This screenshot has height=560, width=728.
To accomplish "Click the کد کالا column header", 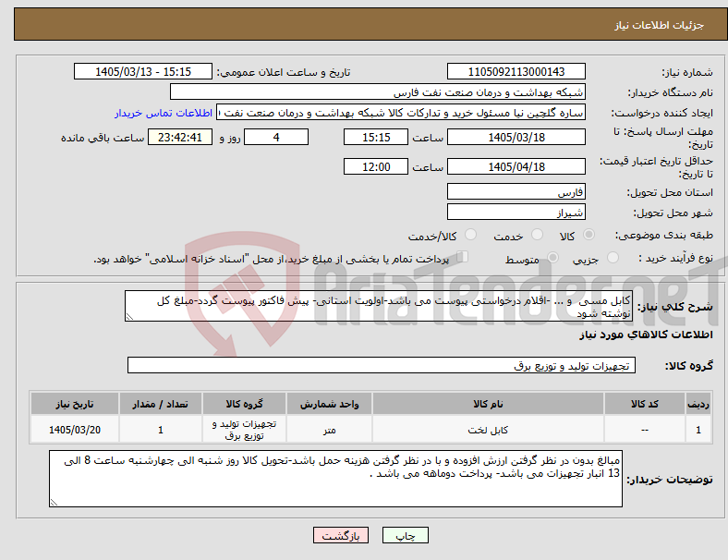I will (x=645, y=404).
